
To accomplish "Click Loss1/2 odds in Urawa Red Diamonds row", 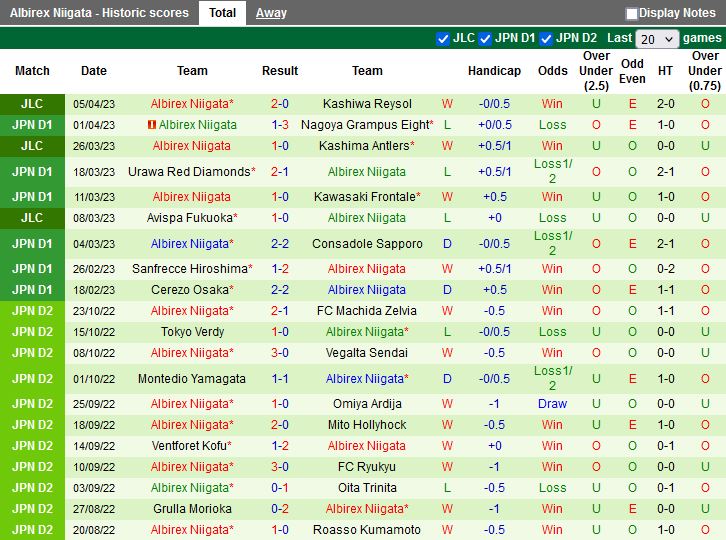I will [553, 171].
